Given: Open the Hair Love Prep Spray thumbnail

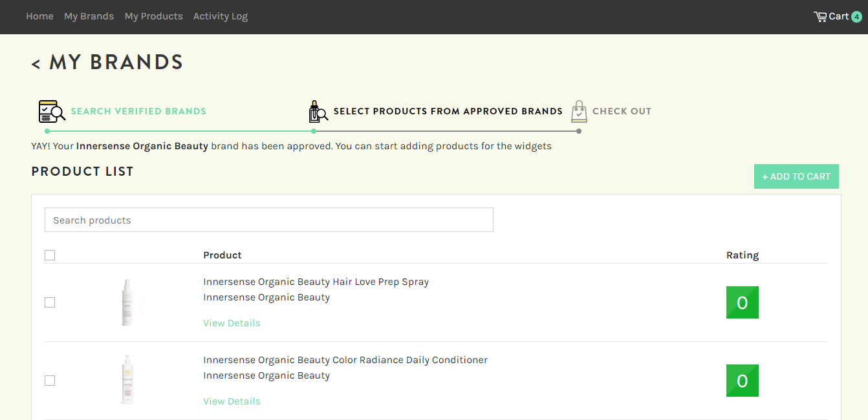Looking at the screenshot, I should pos(127,302).
